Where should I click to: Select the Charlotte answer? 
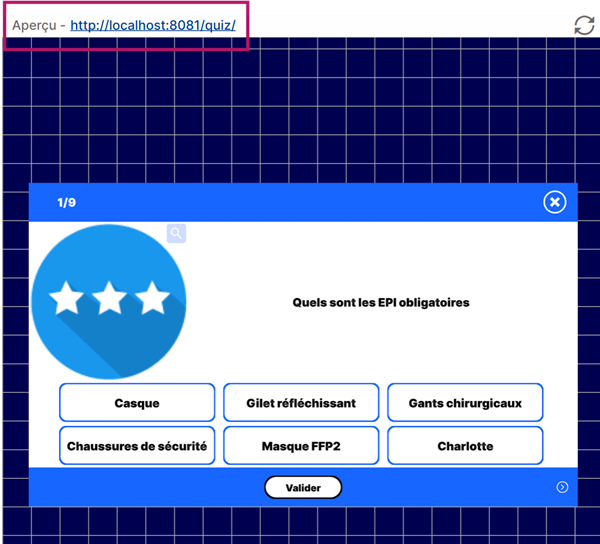[465, 446]
